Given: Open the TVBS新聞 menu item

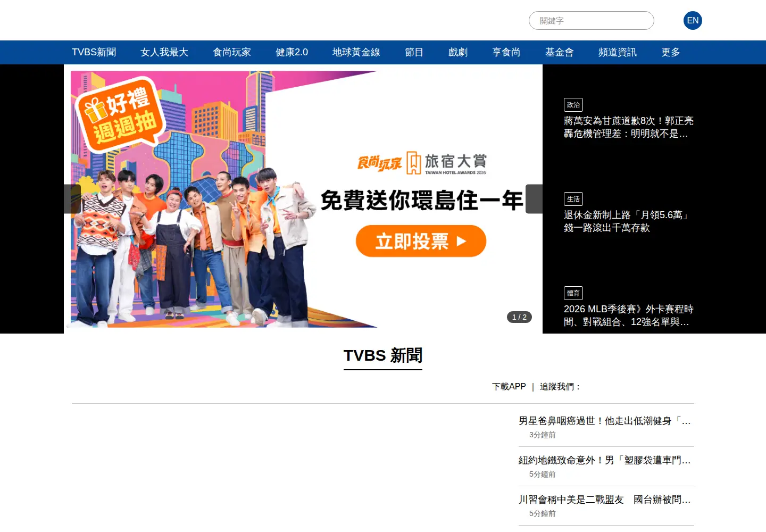Looking at the screenshot, I should click(x=94, y=52).
